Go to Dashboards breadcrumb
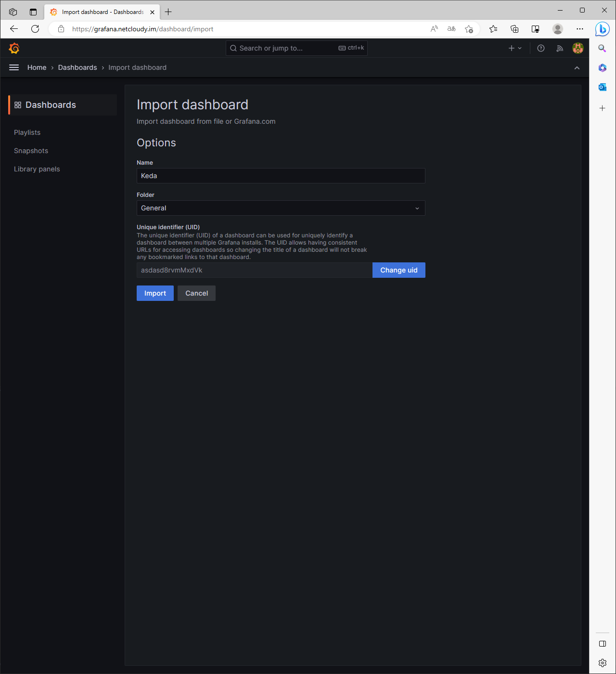Viewport: 616px width, 674px height. 77,67
